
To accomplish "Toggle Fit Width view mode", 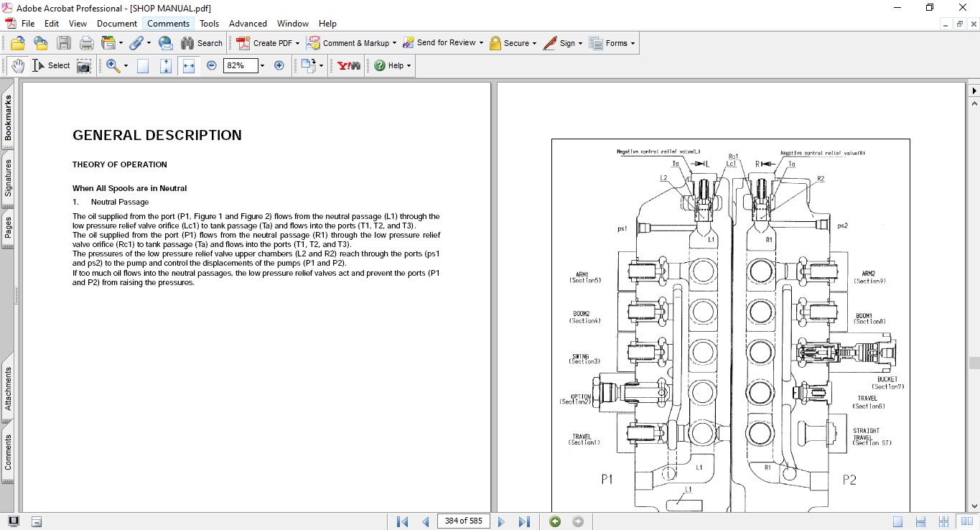I will pos(189,65).
